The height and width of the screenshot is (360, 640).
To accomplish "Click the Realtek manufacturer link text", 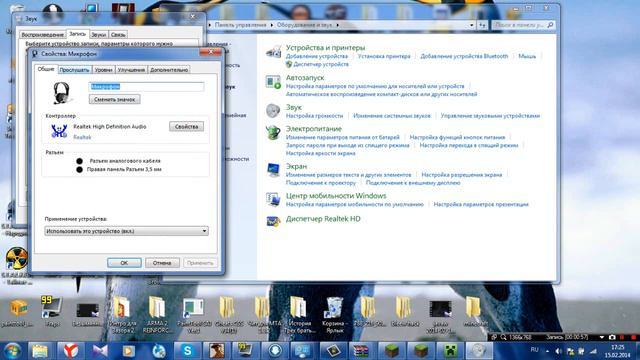I will (82, 137).
